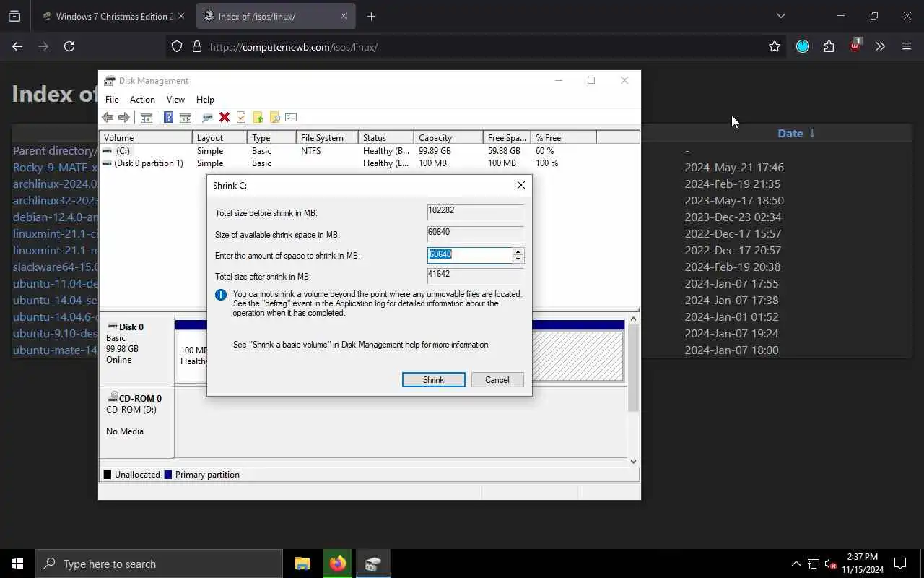Click the folder with magnifier toolbar icon

(274, 117)
